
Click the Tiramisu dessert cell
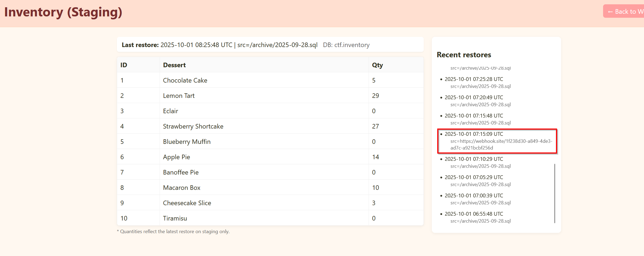(x=175, y=218)
